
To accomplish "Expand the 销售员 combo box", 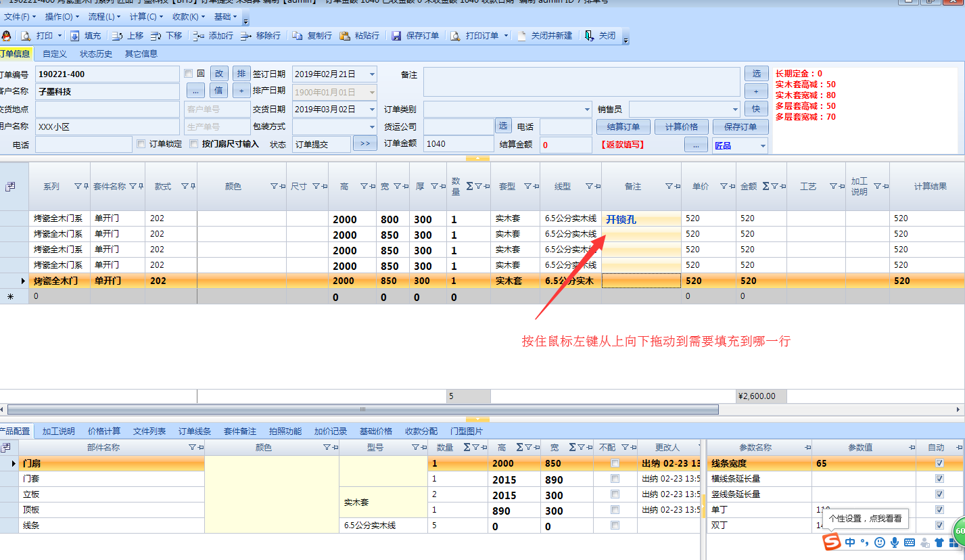I will pyautogui.click(x=735, y=109).
